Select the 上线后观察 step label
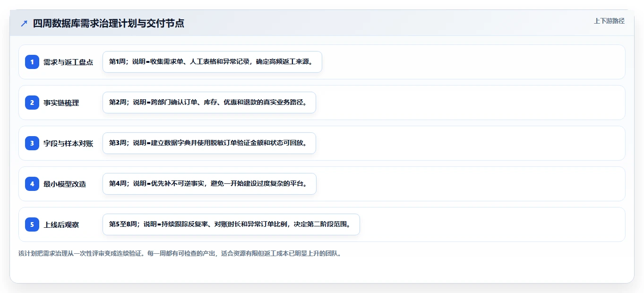 coord(61,224)
